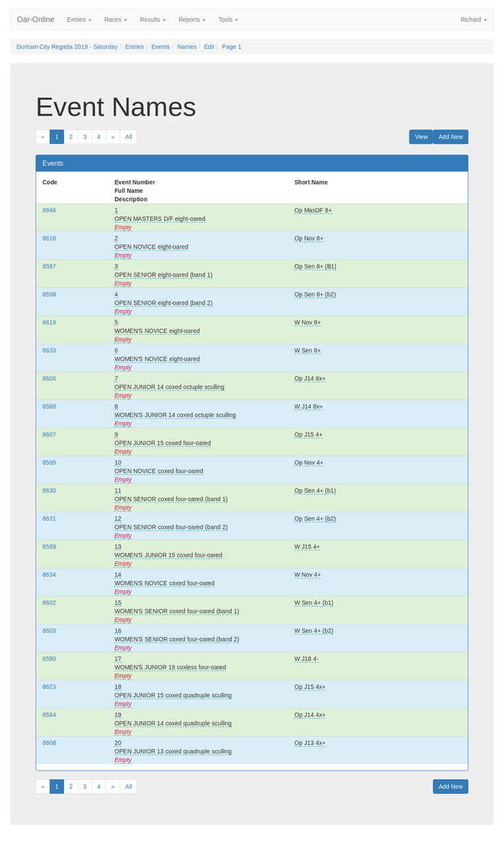Open the Richard user menu

(473, 20)
